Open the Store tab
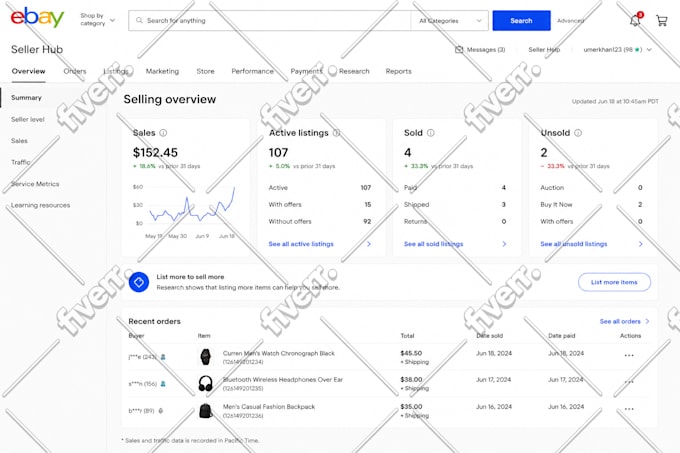680x453 pixels. pyautogui.click(x=205, y=71)
